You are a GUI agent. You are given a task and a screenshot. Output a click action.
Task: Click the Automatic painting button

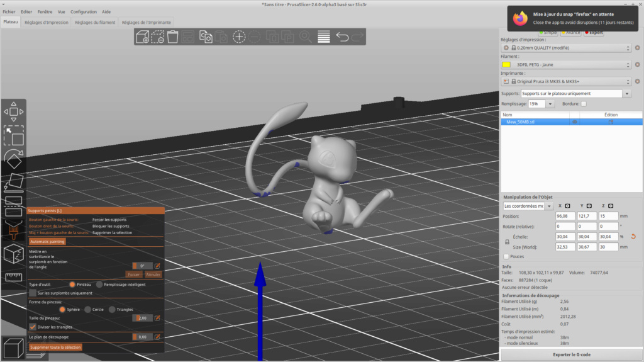(47, 242)
